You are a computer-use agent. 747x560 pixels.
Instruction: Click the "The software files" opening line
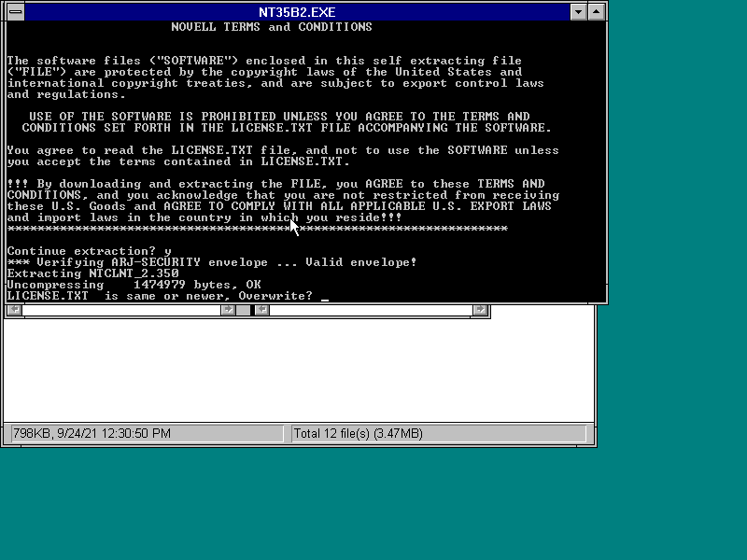point(264,61)
